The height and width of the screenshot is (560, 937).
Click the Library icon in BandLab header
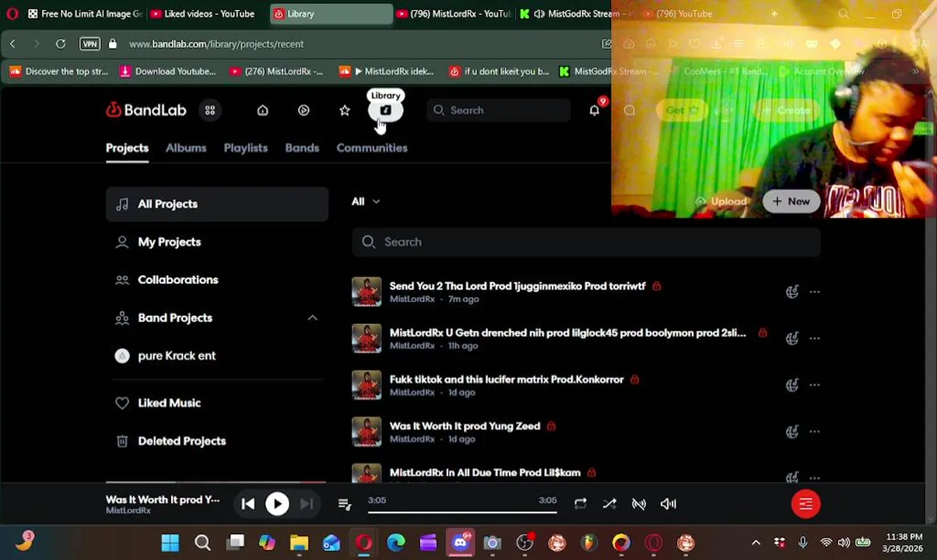point(385,110)
